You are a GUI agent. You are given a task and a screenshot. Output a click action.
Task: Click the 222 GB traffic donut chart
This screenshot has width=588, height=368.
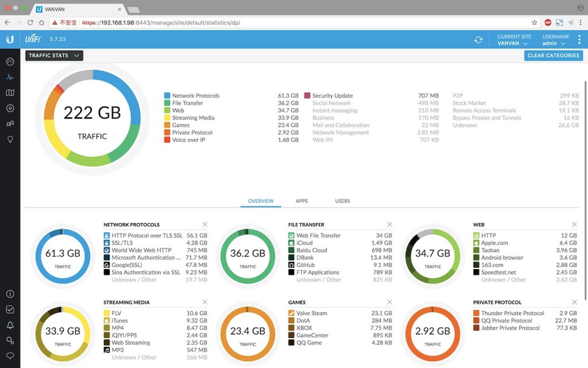[x=92, y=118]
